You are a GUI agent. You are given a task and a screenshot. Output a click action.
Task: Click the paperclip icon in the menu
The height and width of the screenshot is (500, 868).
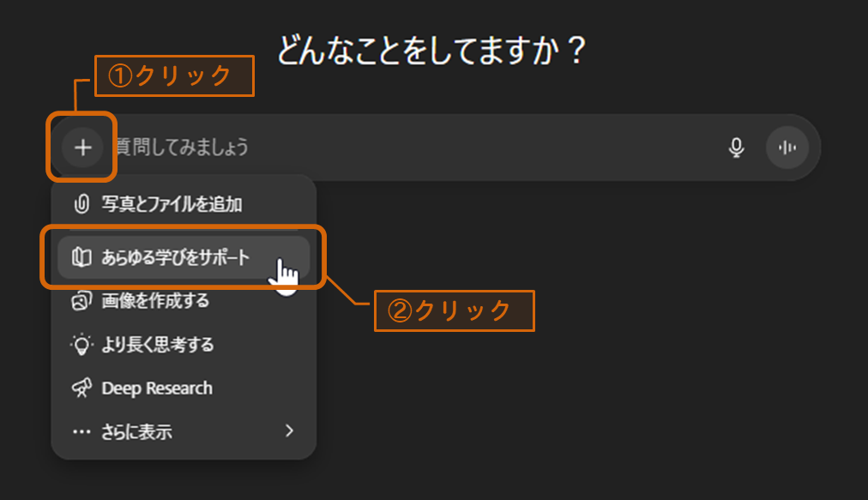click(x=82, y=205)
